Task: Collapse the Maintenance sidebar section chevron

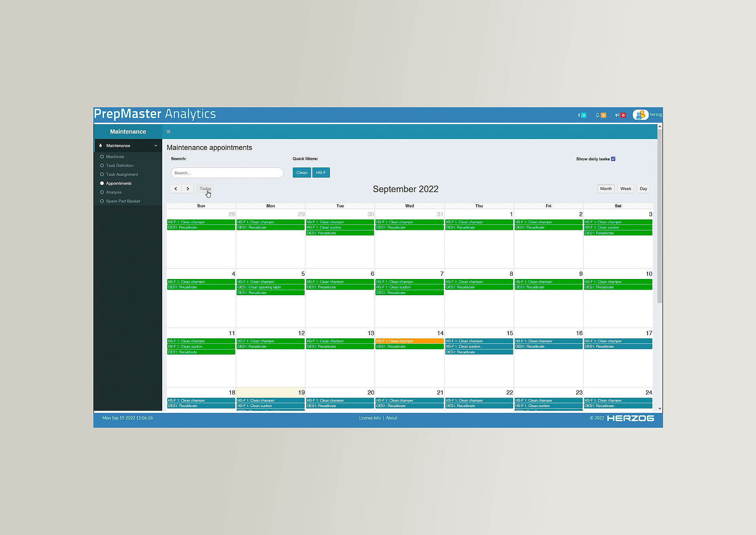Action: tap(156, 146)
